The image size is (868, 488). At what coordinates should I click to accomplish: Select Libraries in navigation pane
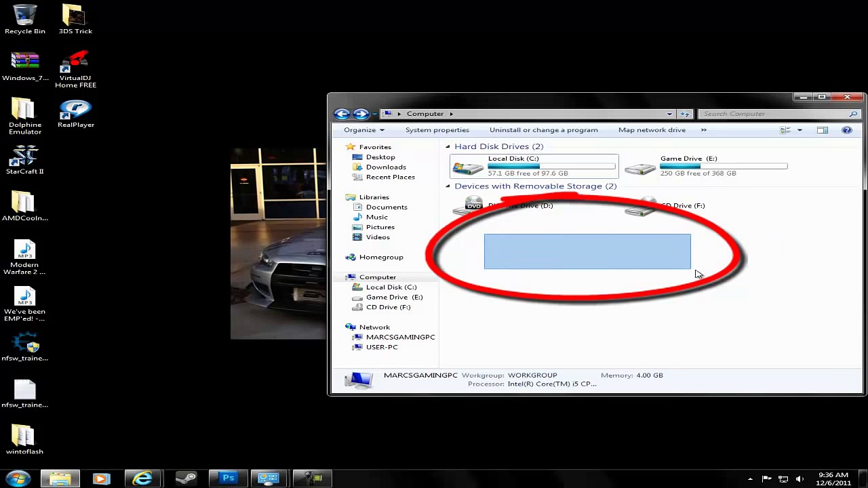coord(374,197)
